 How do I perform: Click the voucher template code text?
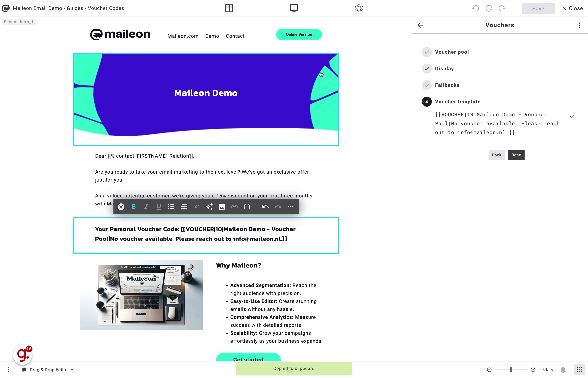click(x=497, y=123)
